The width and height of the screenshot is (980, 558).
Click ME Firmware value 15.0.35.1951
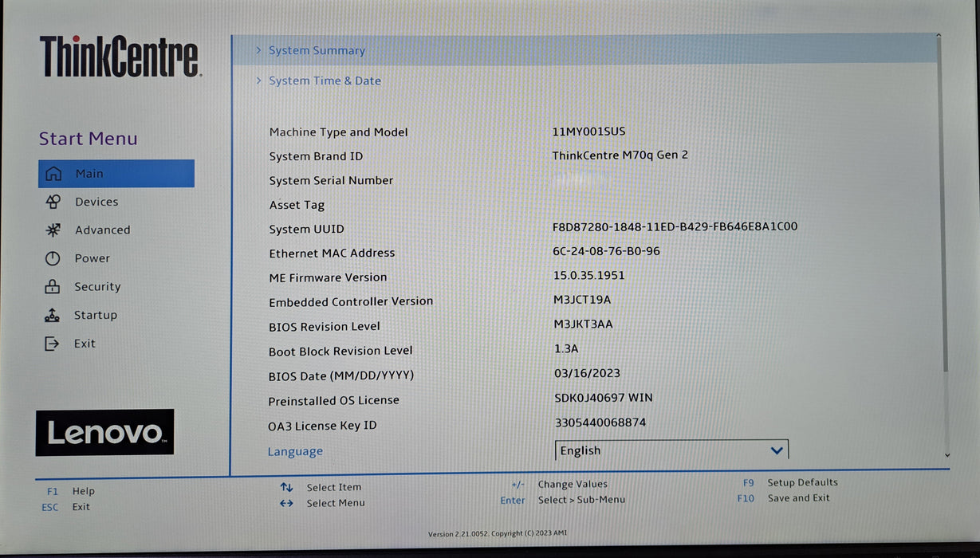[589, 275]
